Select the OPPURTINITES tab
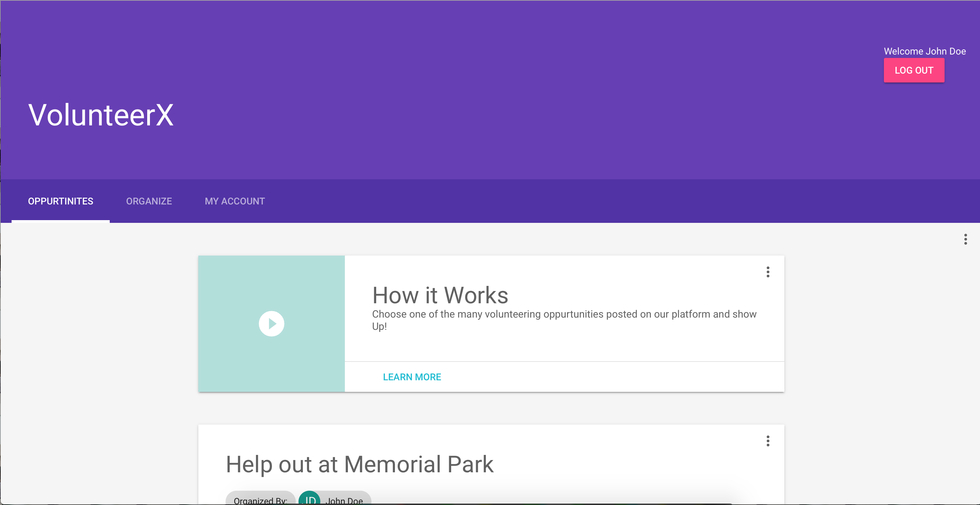980x505 pixels. [61, 201]
